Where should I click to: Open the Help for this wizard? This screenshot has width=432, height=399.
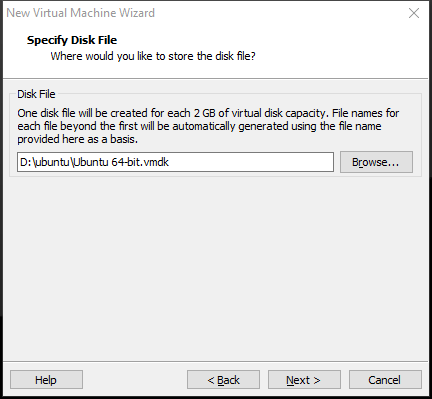click(46, 380)
